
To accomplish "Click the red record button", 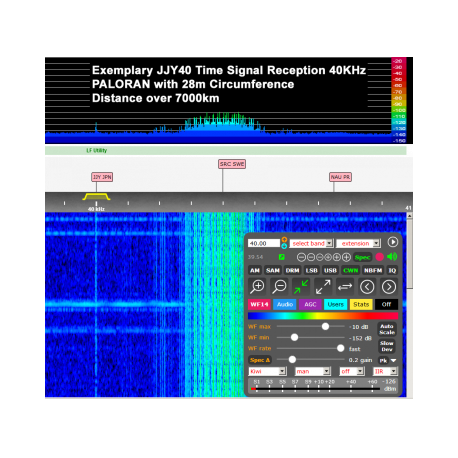I will pyautogui.click(x=379, y=257).
